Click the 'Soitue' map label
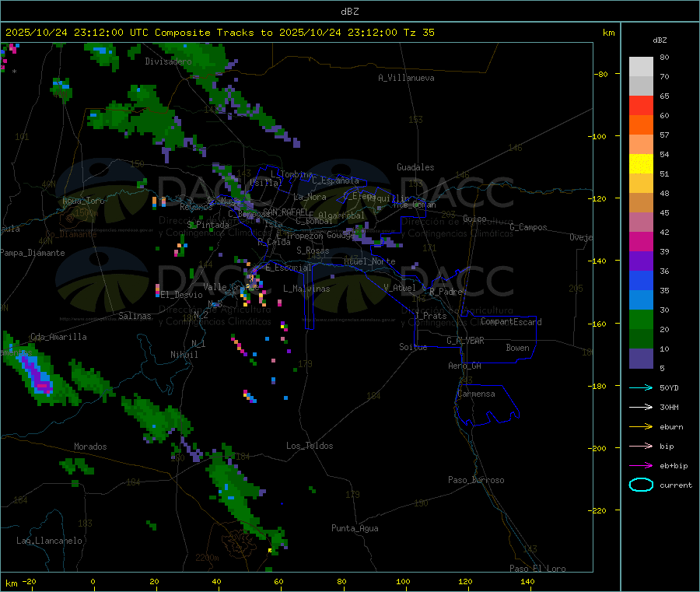Image resolution: width=700 pixels, height=592 pixels. 413,347
